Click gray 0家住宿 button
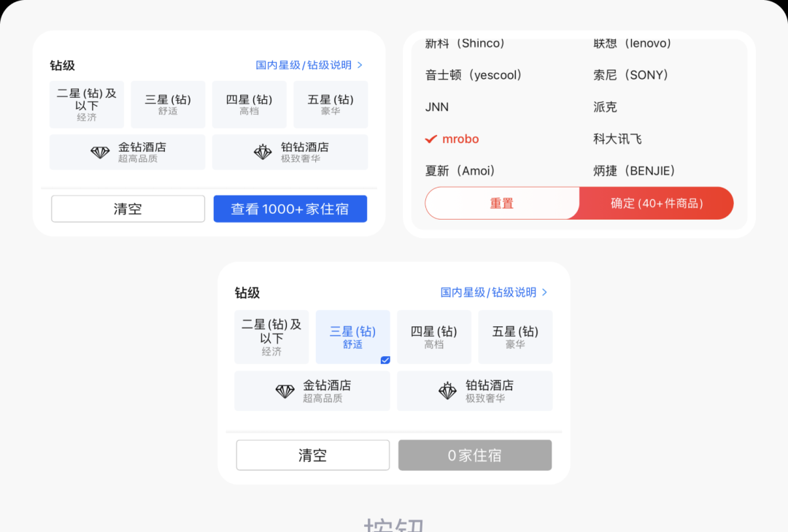The width and height of the screenshot is (788, 532). 475,455
